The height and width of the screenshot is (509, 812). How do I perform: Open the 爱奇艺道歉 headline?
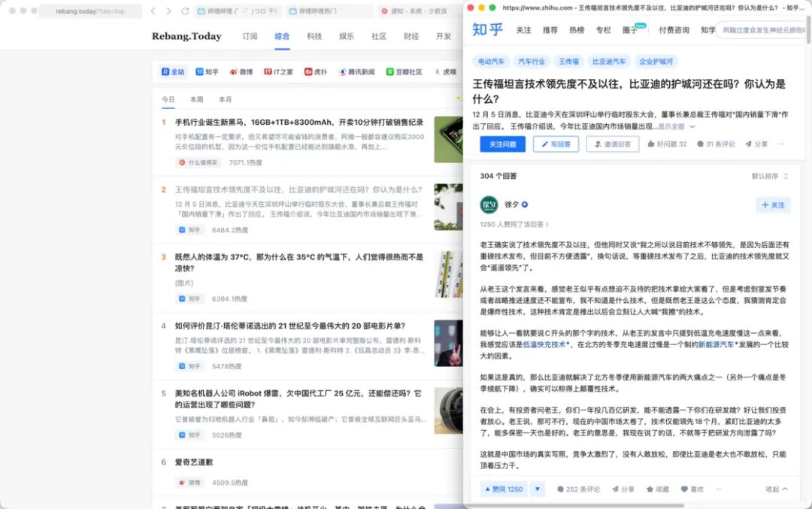tap(194, 462)
